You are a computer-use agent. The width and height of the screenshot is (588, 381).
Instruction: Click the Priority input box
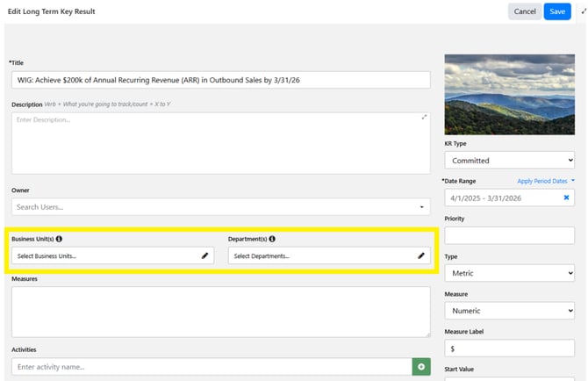point(509,235)
